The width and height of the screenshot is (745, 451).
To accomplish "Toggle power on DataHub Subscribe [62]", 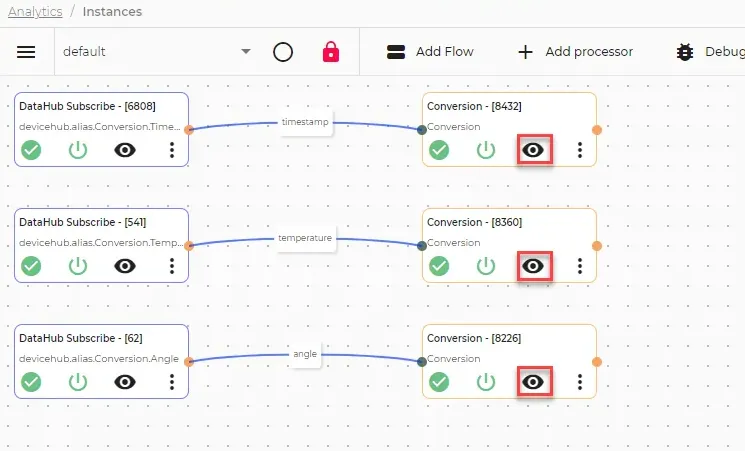I will pos(78,382).
